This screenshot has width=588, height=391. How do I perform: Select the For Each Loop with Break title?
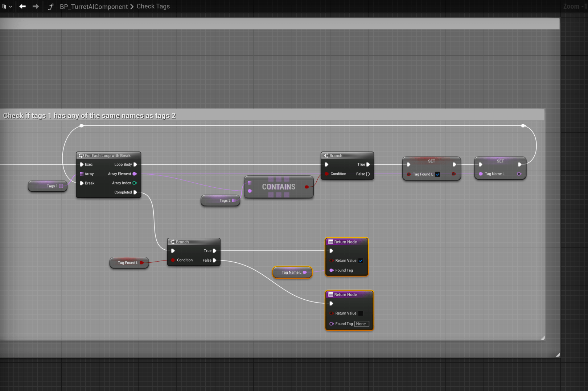[108, 155]
